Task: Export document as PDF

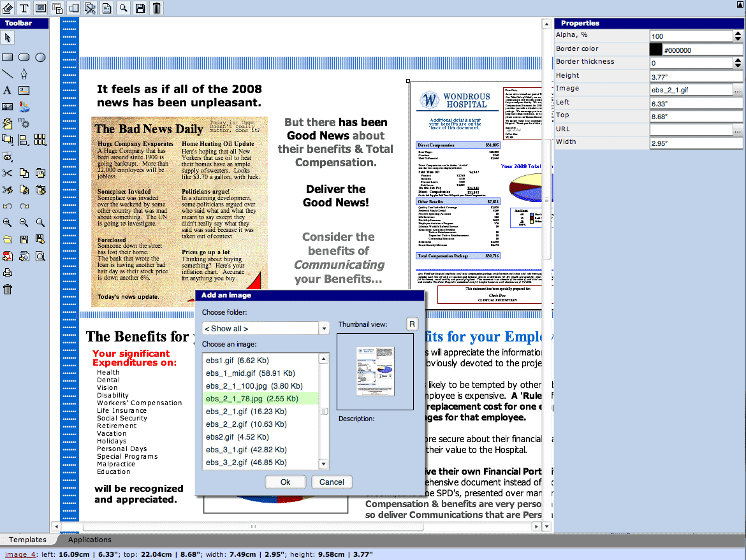Action: point(7,256)
